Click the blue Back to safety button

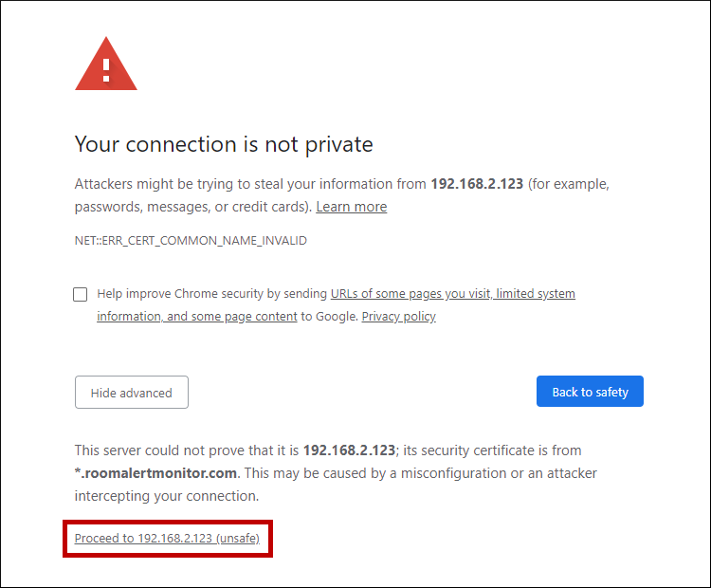(590, 392)
